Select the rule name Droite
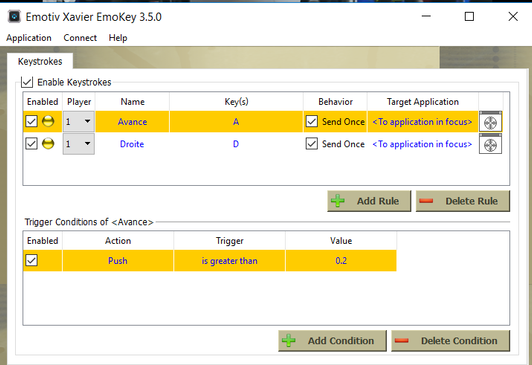The image size is (532, 365). [132, 144]
